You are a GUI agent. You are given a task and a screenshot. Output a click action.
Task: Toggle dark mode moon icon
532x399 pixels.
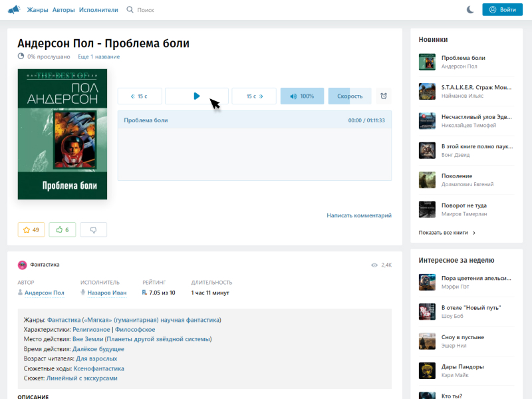[x=470, y=9]
